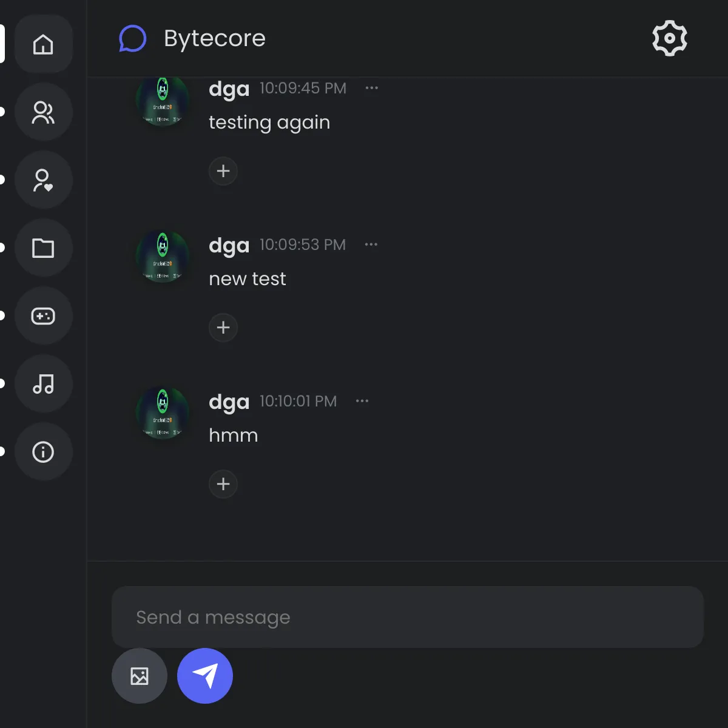Image resolution: width=728 pixels, height=728 pixels.
Task: Click dga's avatar on "new test" message
Action: 163,257
